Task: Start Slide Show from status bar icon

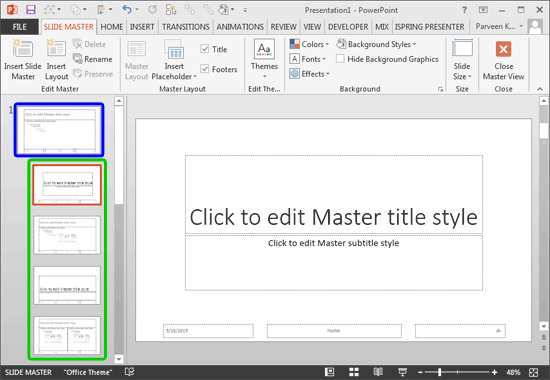Action: [x=402, y=372]
